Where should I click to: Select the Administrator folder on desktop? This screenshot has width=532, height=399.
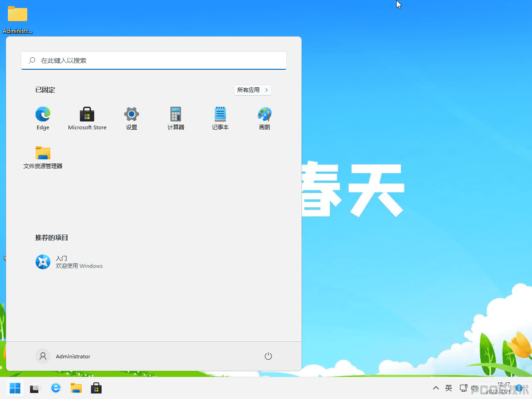pyautogui.click(x=18, y=19)
